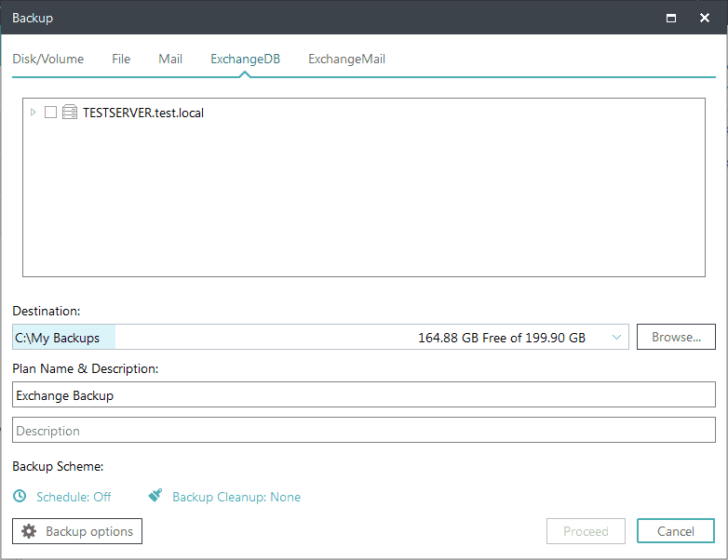The width and height of the screenshot is (728, 560).
Task: Click the gear icon for Backup options
Action: pos(29,531)
